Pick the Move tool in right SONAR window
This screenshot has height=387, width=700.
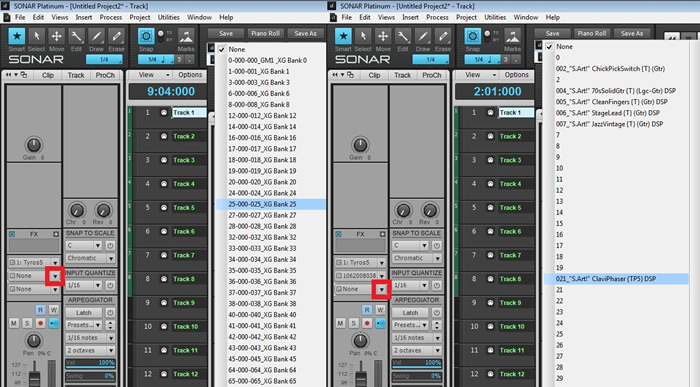point(383,36)
